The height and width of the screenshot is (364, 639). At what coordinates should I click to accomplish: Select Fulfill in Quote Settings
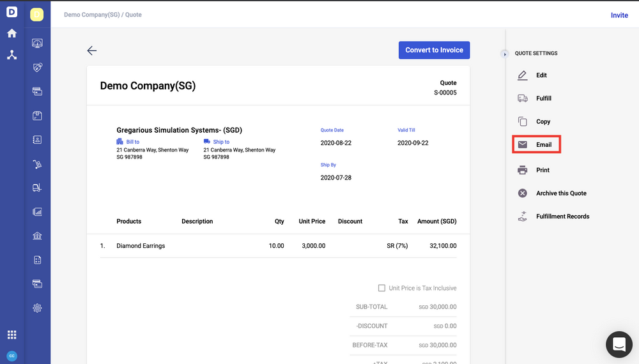coord(543,98)
